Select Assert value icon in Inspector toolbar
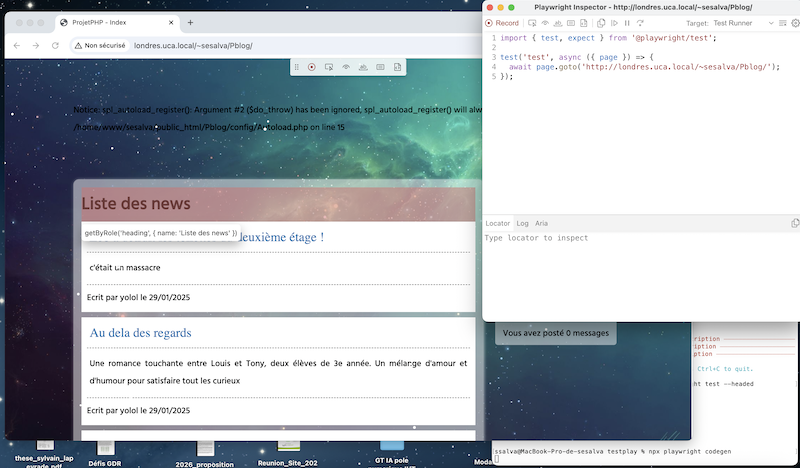Image resolution: width=800 pixels, height=468 pixels. (571, 23)
